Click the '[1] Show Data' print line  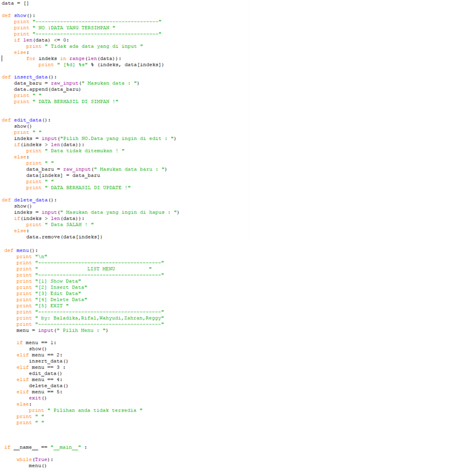48,282
